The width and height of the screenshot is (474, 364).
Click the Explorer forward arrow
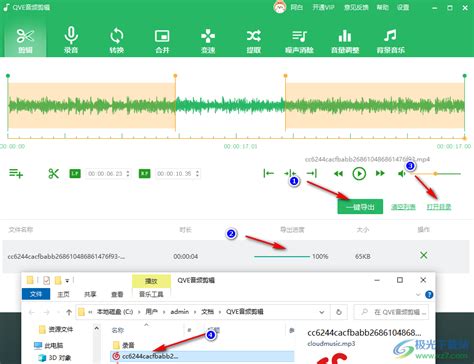47,312
